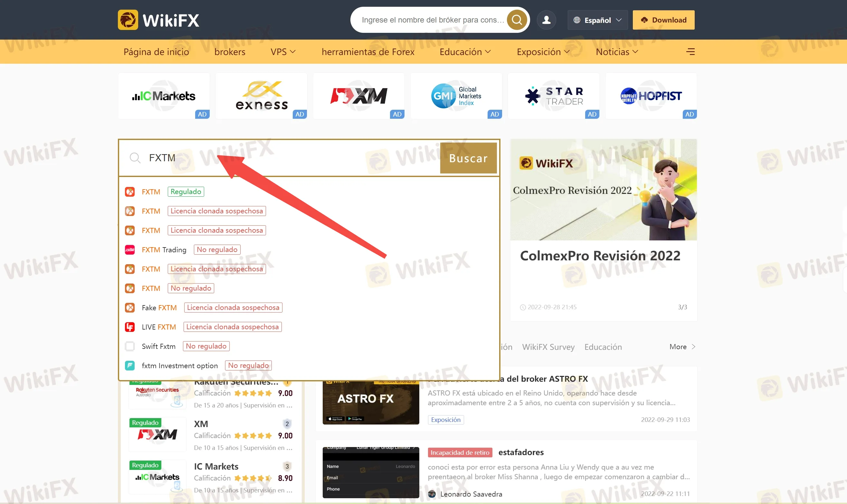Open herramientas de Forex menu
The width and height of the screenshot is (847, 504).
(368, 51)
